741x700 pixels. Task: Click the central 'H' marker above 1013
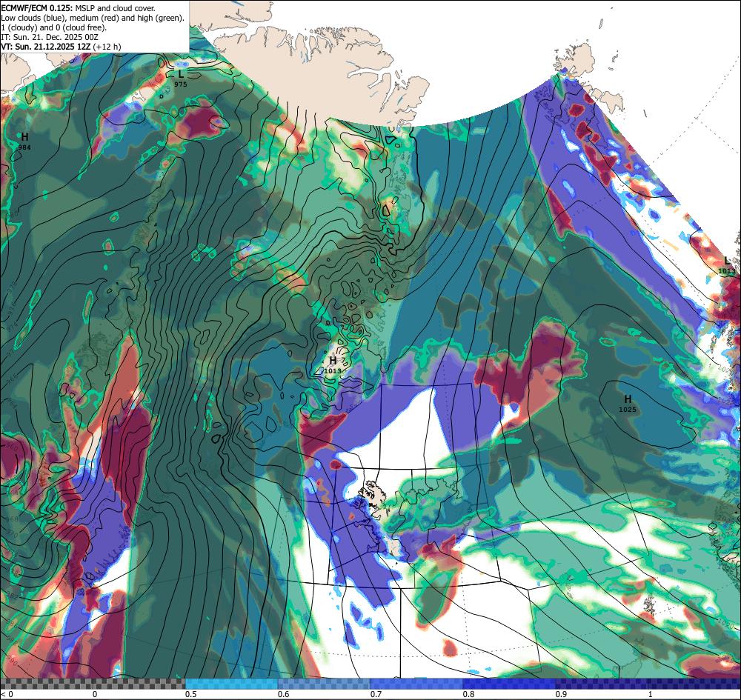tap(333, 361)
